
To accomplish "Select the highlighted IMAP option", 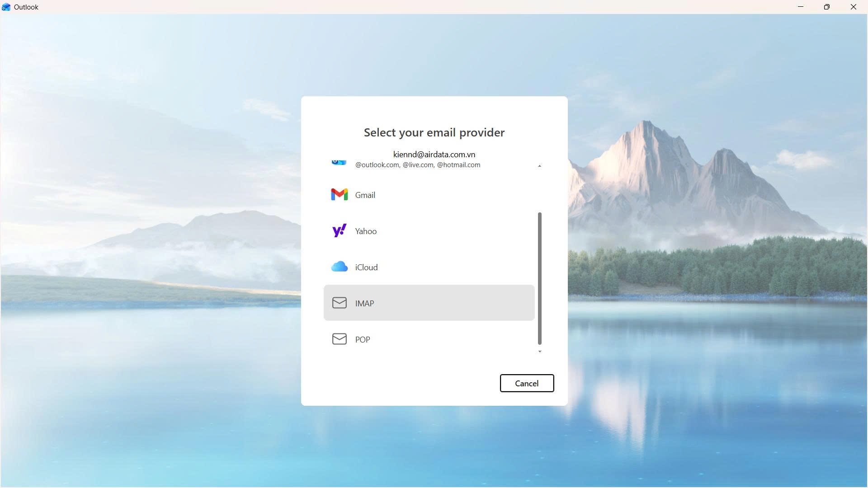I will point(429,303).
